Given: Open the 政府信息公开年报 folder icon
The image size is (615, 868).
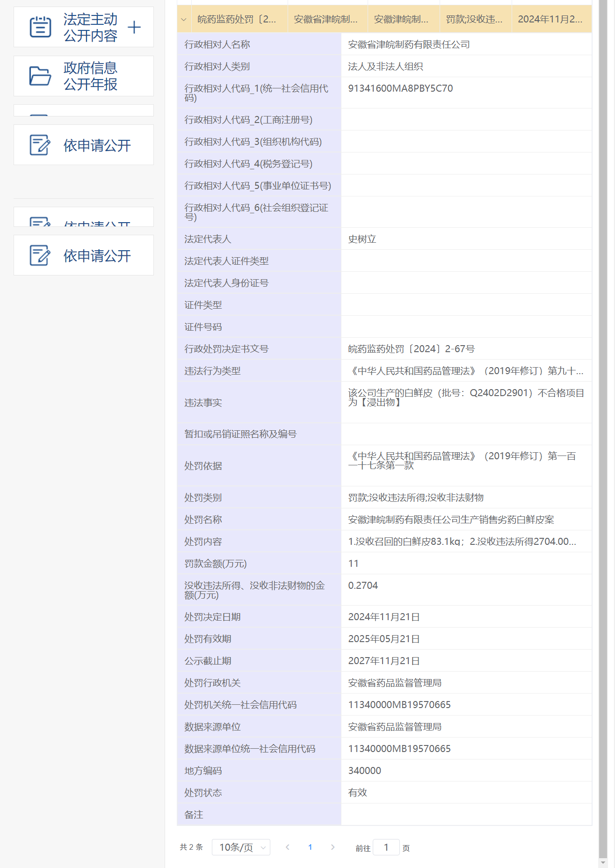Looking at the screenshot, I should click(40, 76).
